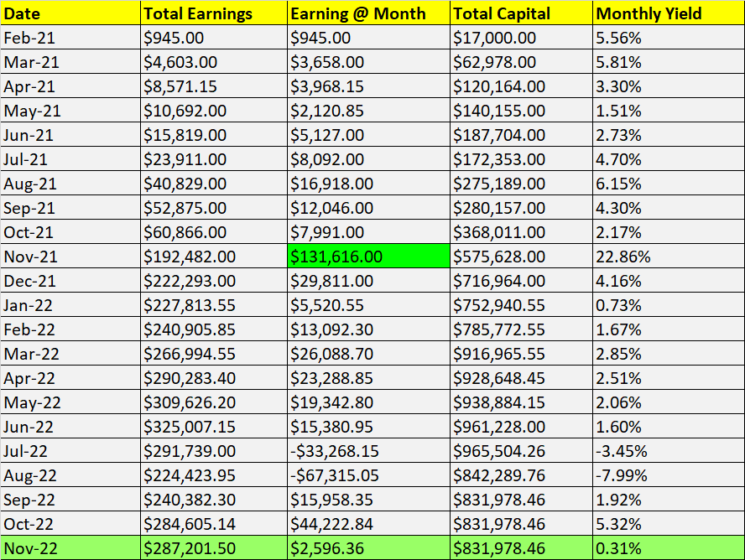Select the Total Capital column header

[520, 13]
